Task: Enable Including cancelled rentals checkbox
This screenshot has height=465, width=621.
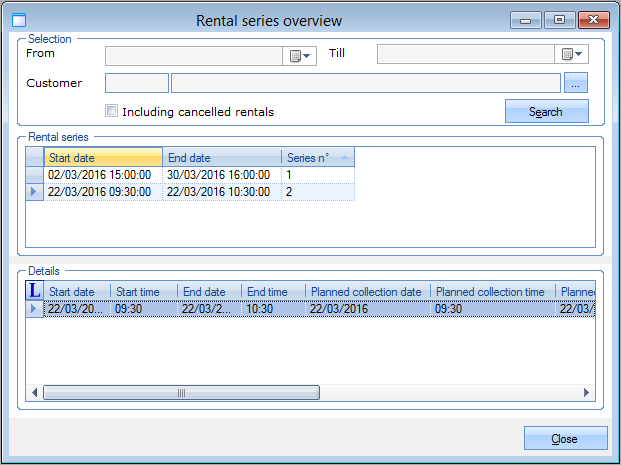Action: [112, 111]
